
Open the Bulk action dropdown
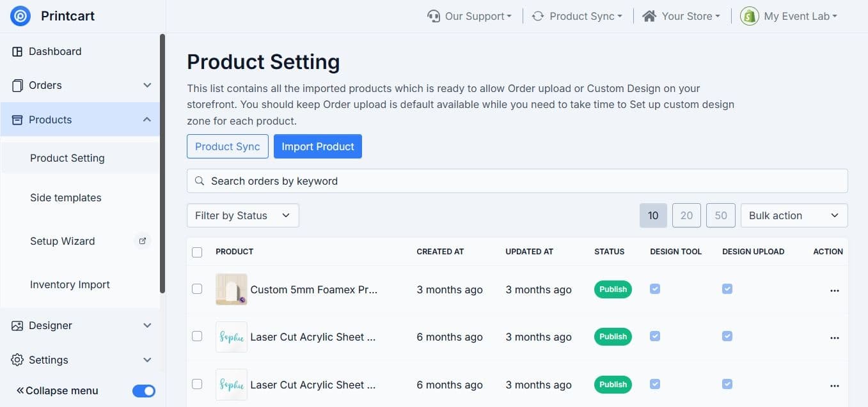pyautogui.click(x=794, y=215)
